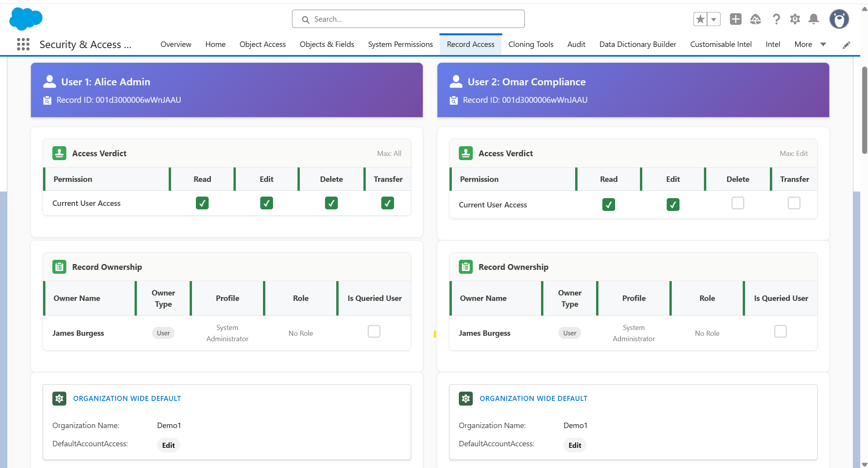Click the Edit badge in Alice's DefaultAccountAccess
The width and height of the screenshot is (868, 468).
coord(168,445)
